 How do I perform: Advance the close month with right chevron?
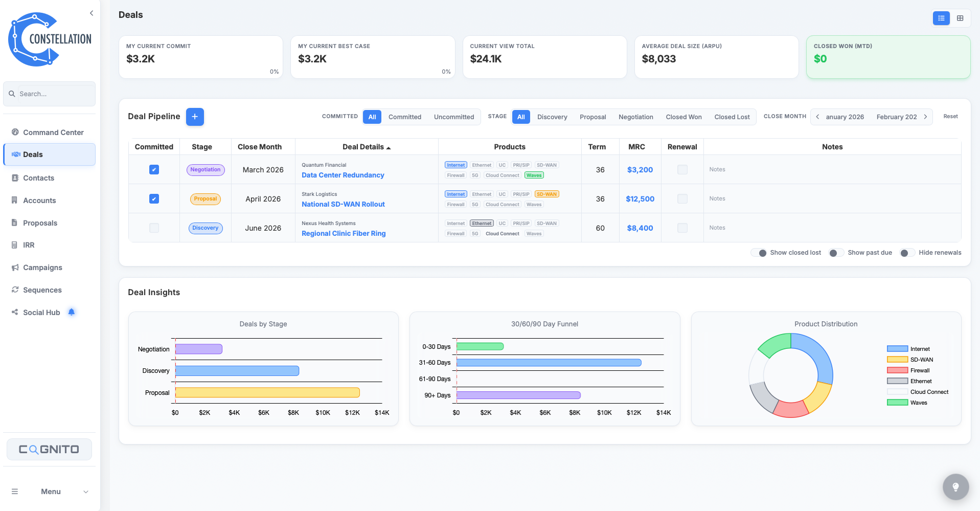(926, 117)
